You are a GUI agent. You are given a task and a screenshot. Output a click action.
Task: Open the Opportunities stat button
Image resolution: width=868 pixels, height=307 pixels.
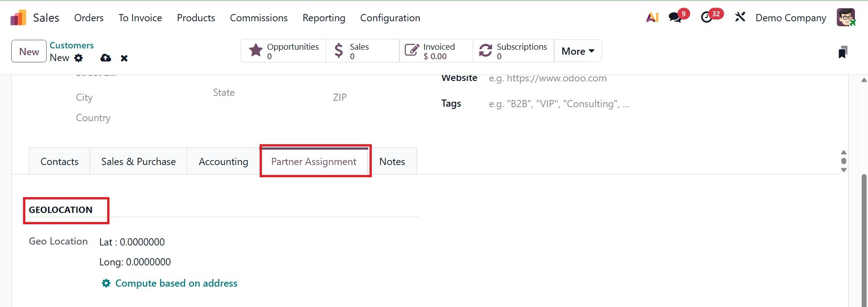[x=284, y=51]
